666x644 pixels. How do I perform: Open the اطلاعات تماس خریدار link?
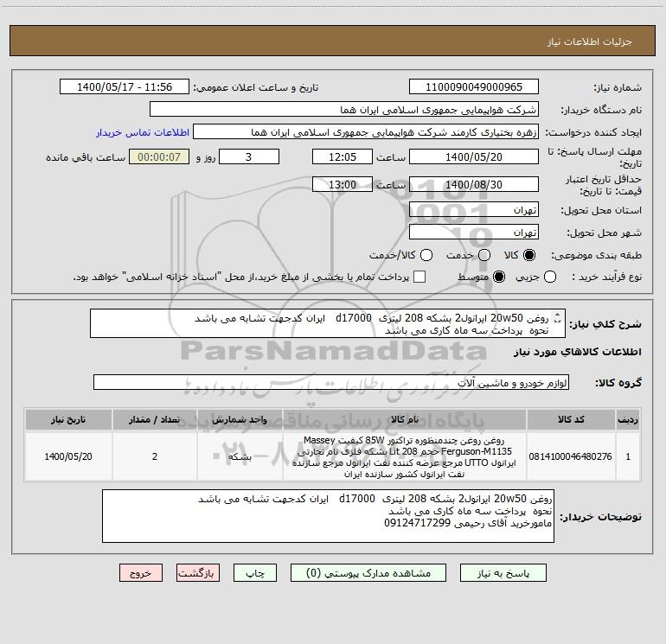[143, 132]
